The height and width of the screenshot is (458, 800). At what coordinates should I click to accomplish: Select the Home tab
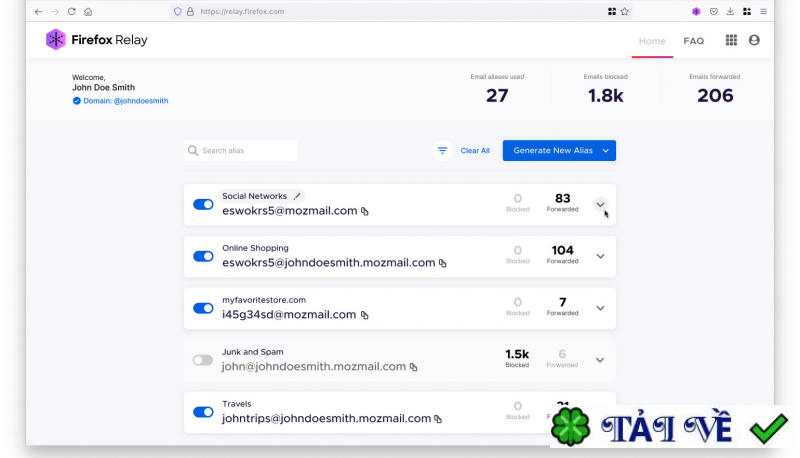(x=652, y=41)
